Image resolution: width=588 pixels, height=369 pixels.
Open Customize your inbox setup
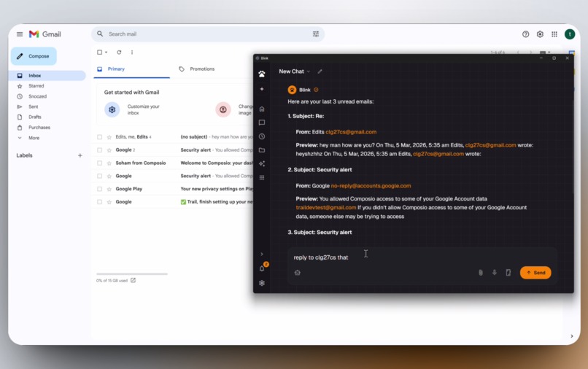133,109
